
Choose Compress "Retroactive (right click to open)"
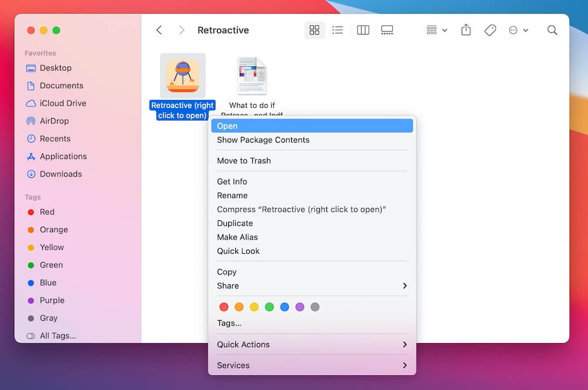click(x=312, y=209)
